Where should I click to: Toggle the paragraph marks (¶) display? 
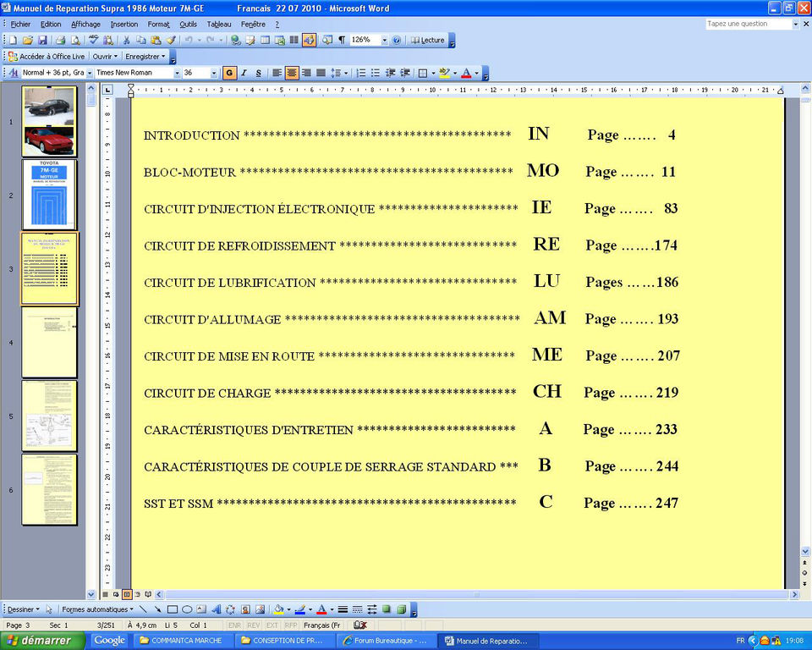click(x=342, y=40)
